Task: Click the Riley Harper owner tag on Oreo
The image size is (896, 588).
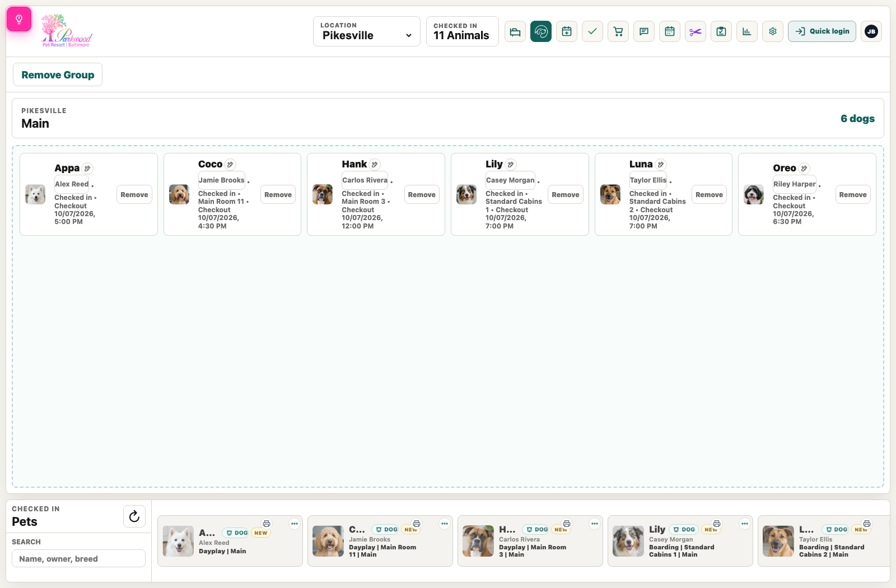Action: click(795, 184)
